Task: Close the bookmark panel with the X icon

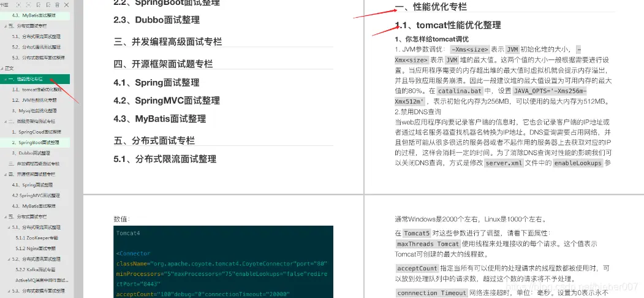Action: click(67, 4)
